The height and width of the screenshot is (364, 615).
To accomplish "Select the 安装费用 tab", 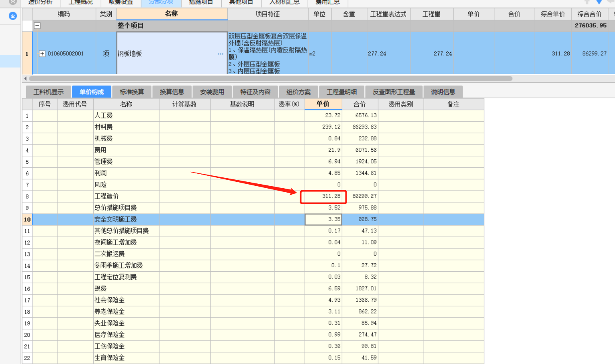I will point(212,92).
